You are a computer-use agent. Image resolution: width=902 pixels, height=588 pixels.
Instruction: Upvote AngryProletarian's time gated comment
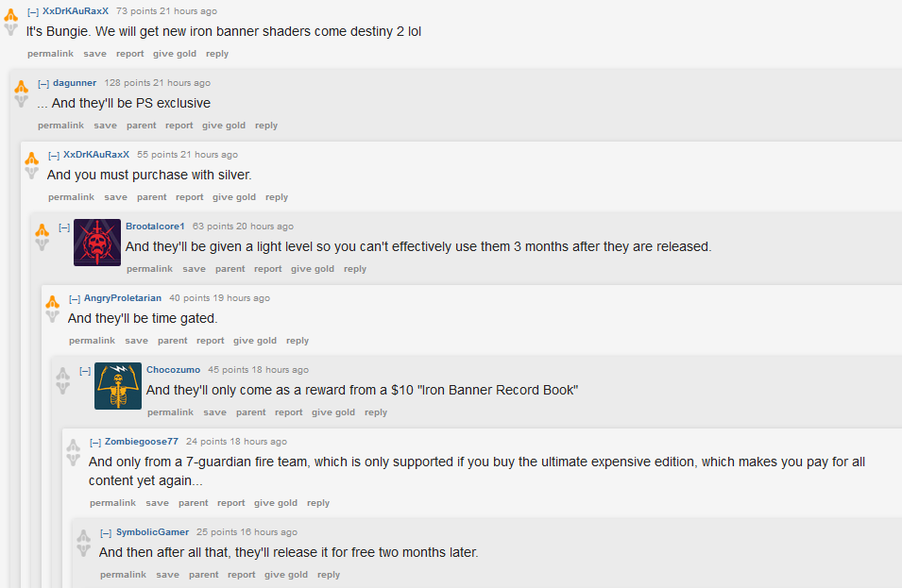click(53, 301)
